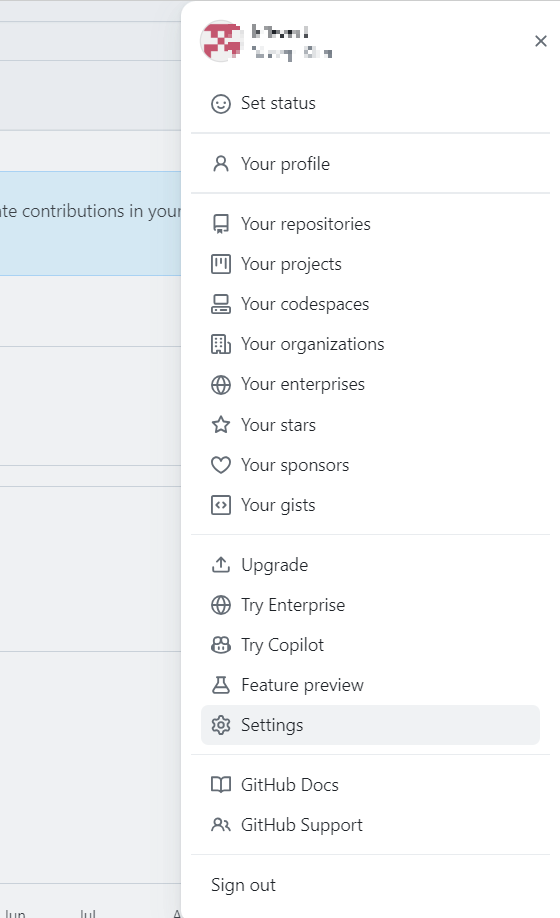The height and width of the screenshot is (918, 560).
Task: Click the beaker icon for Feature preview
Action: tap(221, 685)
